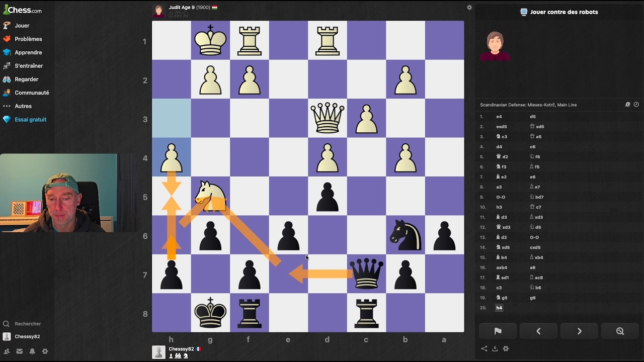
Task: Select move 16 axb4 in move list
Action: 502,267
